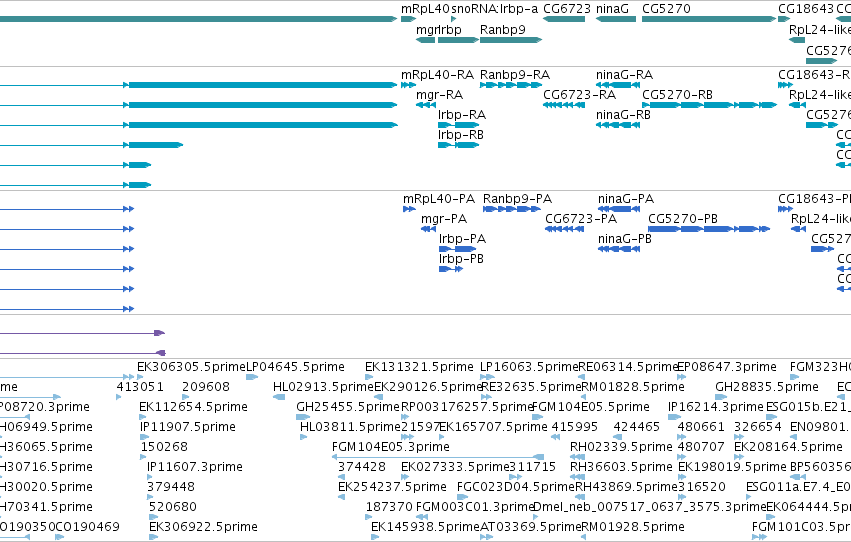Click the EK208164.5prime EST label

[x=788, y=447]
